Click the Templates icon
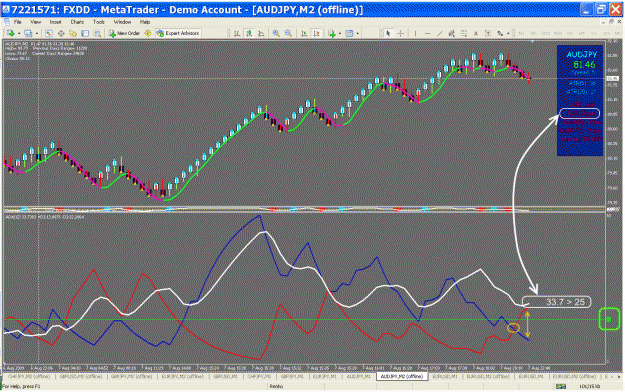The height and width of the screenshot is (392, 625). 349,33
